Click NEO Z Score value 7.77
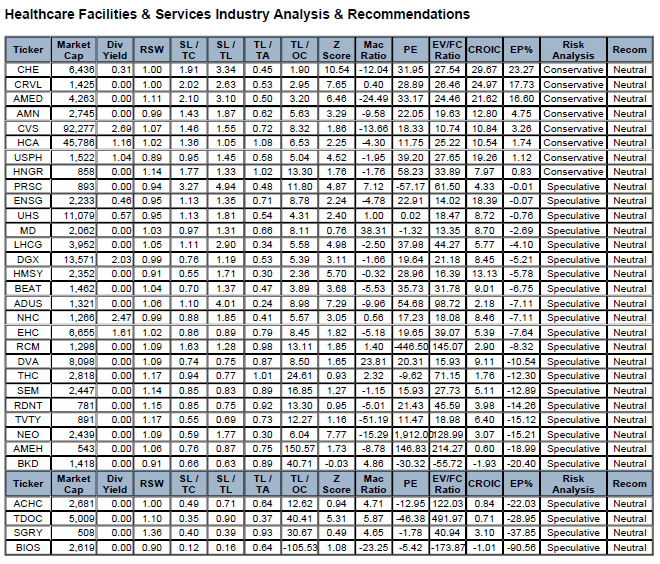The width and height of the screenshot is (660, 564). (x=336, y=435)
